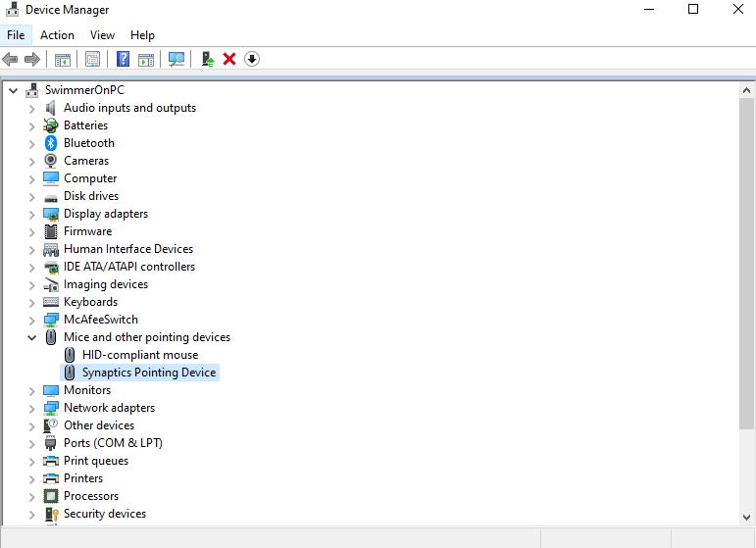The height and width of the screenshot is (548, 756).
Task: Click the SwimmerOnPC computer root icon
Action: click(31, 90)
